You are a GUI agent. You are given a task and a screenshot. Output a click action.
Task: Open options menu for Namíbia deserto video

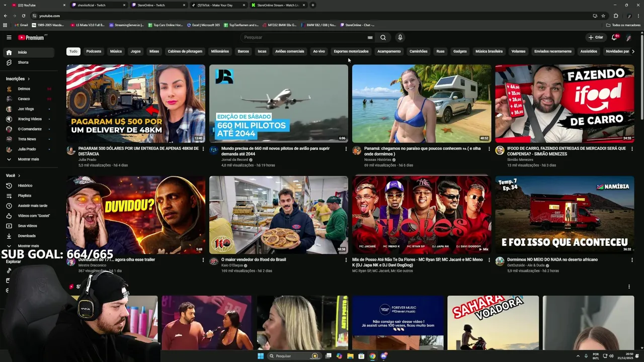point(632,260)
